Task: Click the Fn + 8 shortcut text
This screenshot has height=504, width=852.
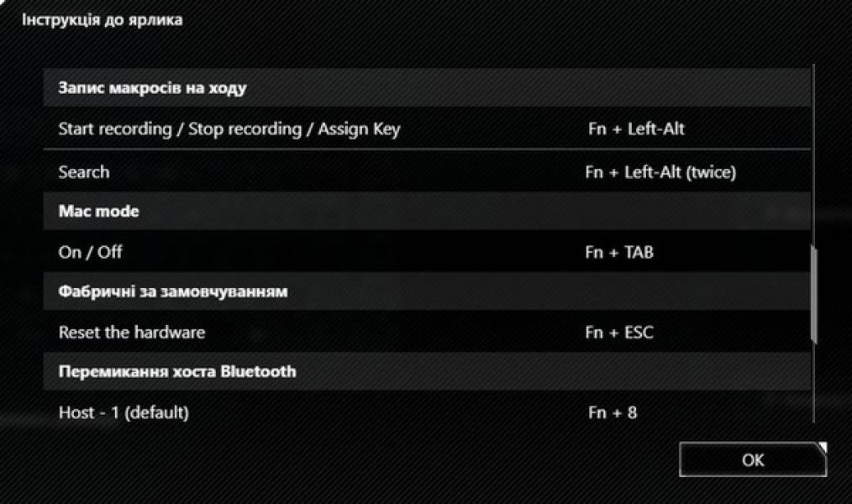Action: [x=612, y=412]
